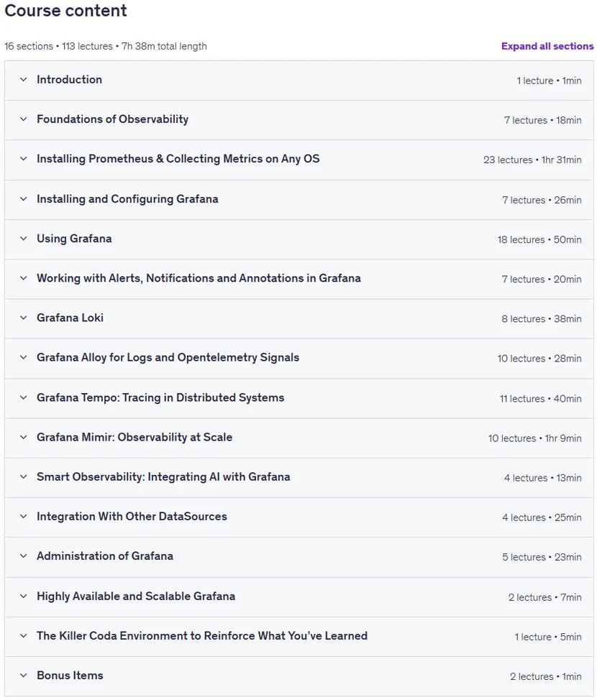Viewport: 597px width, 700px height.
Task: Expand the Grafana Alloy section chevron
Action: [x=23, y=358]
